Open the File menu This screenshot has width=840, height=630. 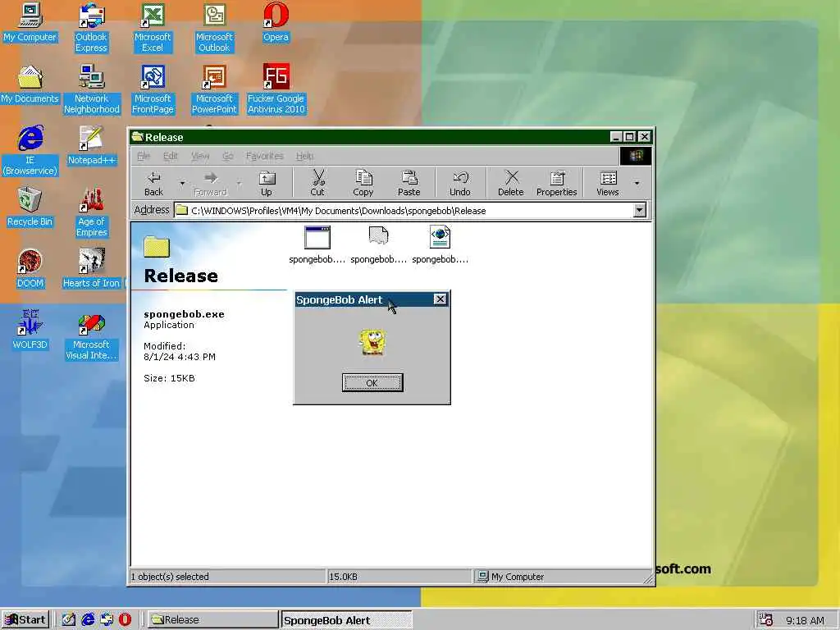point(144,156)
